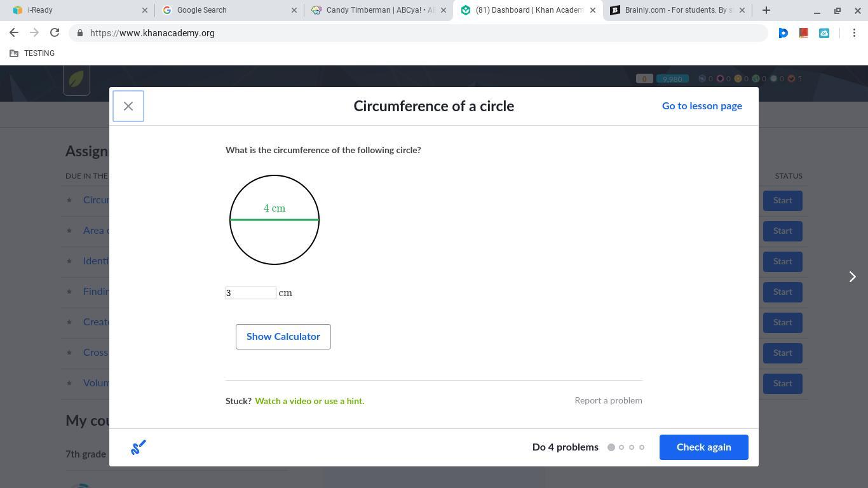Screen dimensions: 868x488
Task: Switch to the Brainly.com tab
Action: click(x=677, y=10)
